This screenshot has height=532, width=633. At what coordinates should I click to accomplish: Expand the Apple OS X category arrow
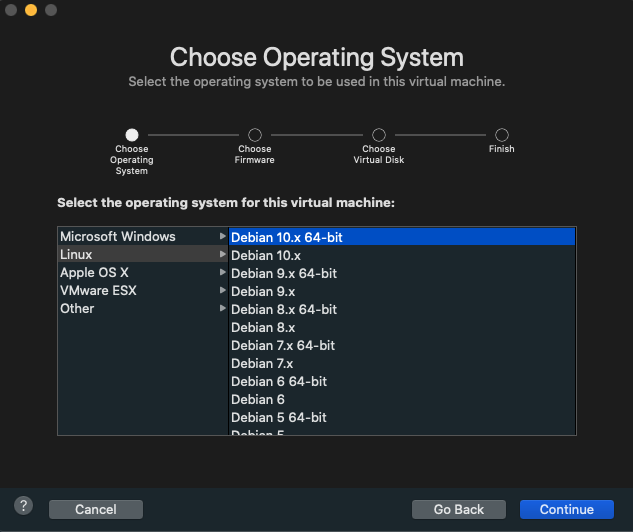(222, 273)
